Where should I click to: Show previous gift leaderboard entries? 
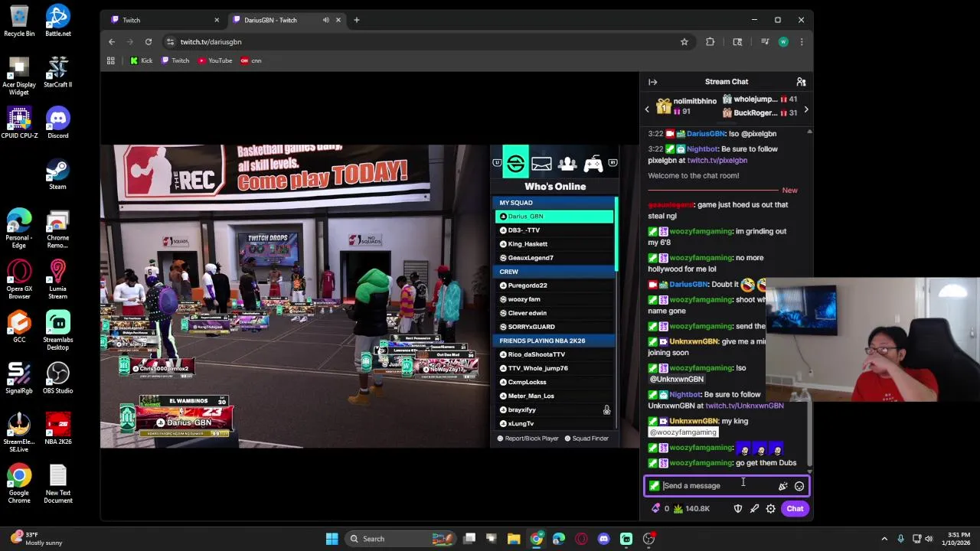[647, 109]
